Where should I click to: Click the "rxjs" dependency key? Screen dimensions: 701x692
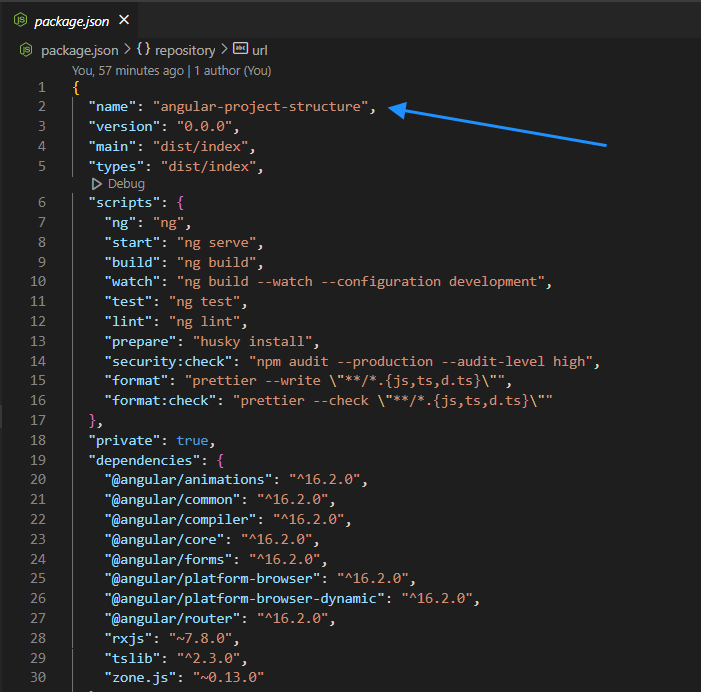(128, 639)
